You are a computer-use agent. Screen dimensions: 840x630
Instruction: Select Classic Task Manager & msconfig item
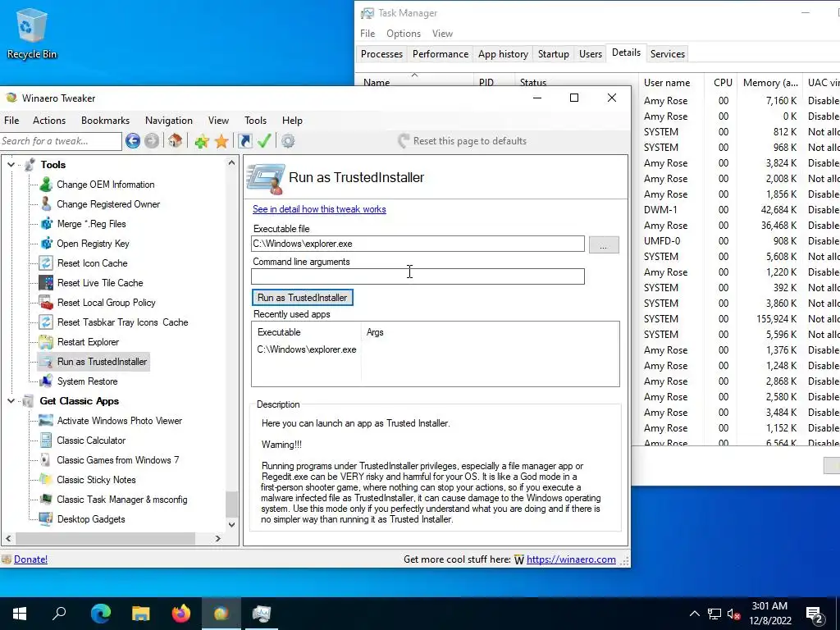coord(122,500)
